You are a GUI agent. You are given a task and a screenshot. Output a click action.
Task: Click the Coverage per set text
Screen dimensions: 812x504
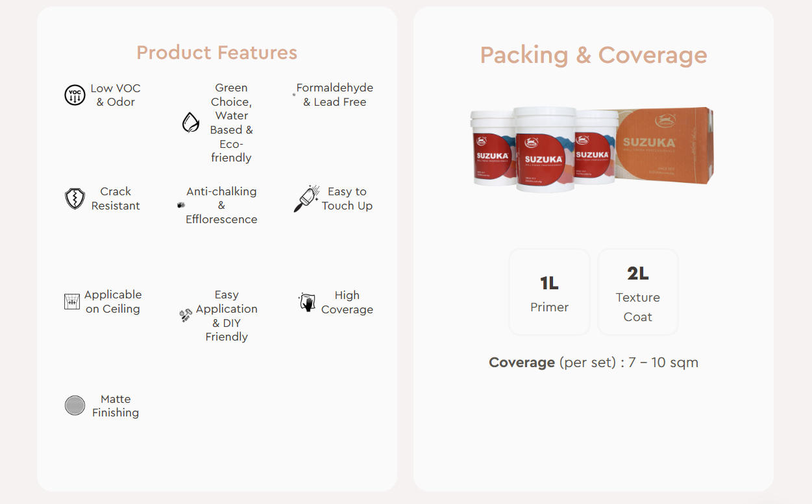click(x=593, y=362)
